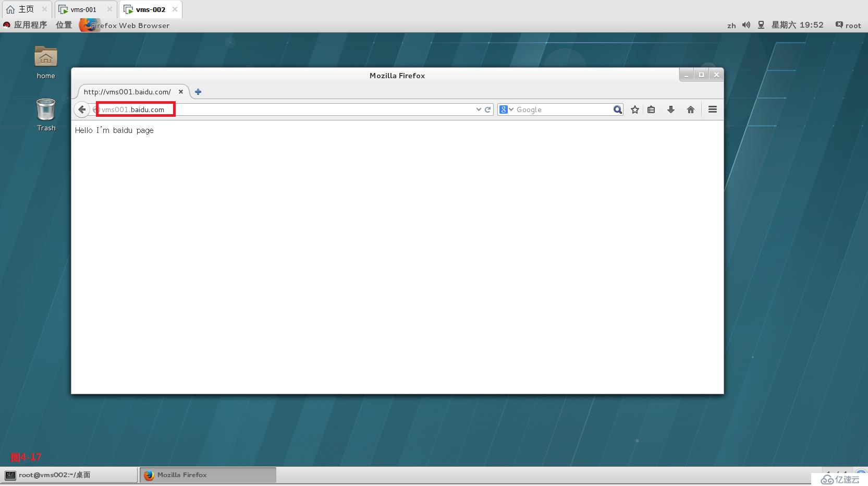This screenshot has height=486, width=868.
Task: Click the address bar showing vms001.baidu.com
Action: coord(292,110)
